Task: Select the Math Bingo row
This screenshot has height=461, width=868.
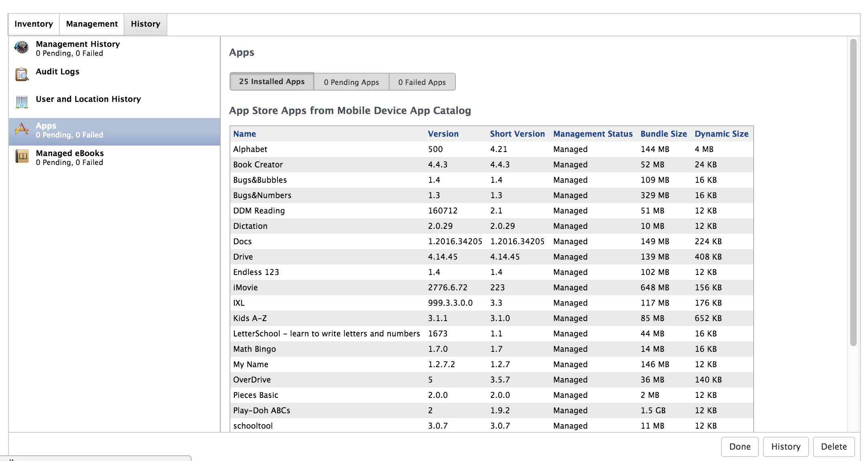Action: pos(491,349)
